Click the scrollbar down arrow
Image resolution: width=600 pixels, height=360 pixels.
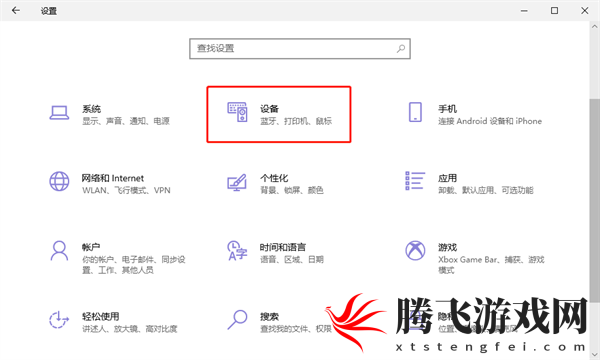(x=594, y=354)
